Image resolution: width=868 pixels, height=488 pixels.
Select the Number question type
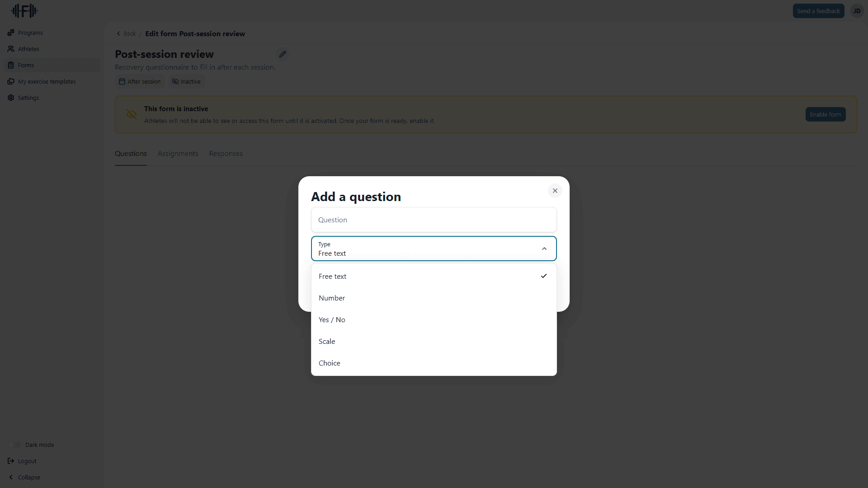[x=332, y=298]
